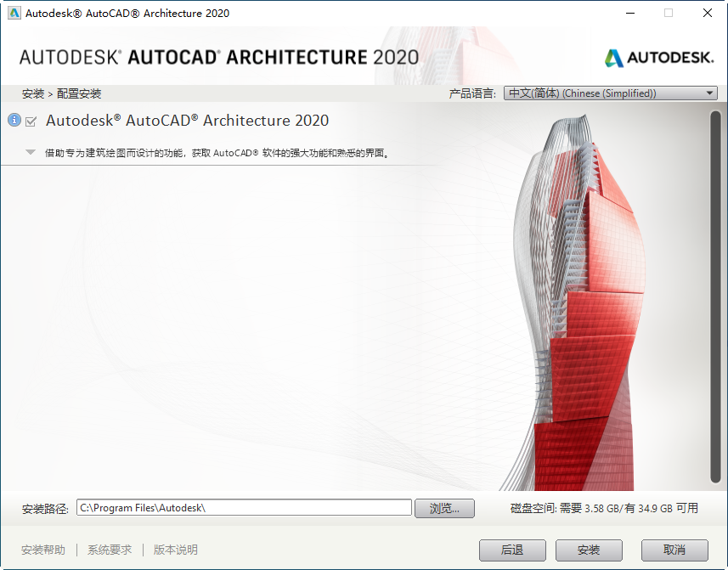The image size is (728, 570).
Task: Click the blue info icon beside AutoCAD Architecture 2020
Action: click(x=14, y=121)
